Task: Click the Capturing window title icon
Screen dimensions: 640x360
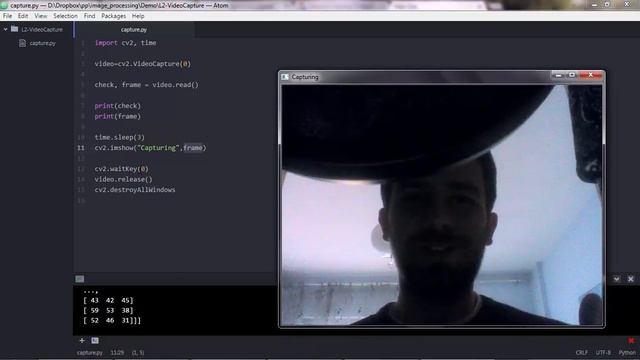Action: [x=285, y=77]
